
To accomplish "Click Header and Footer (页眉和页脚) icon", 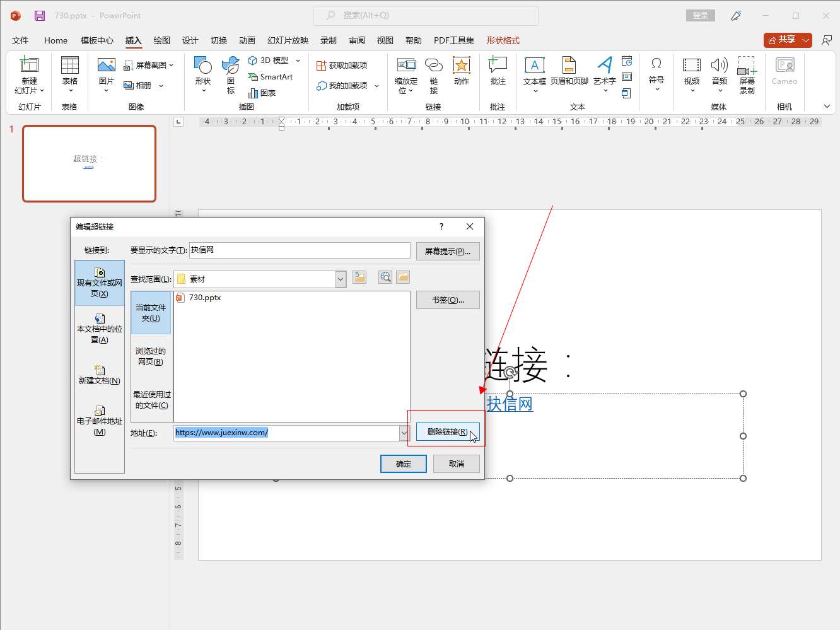I will point(569,64).
